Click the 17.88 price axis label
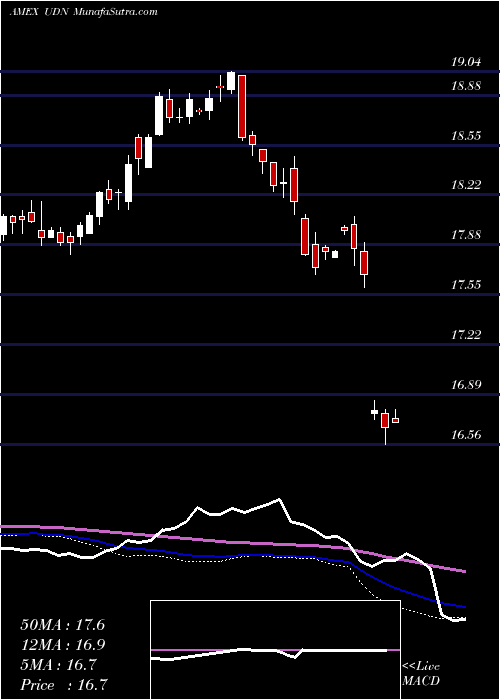 466,235
